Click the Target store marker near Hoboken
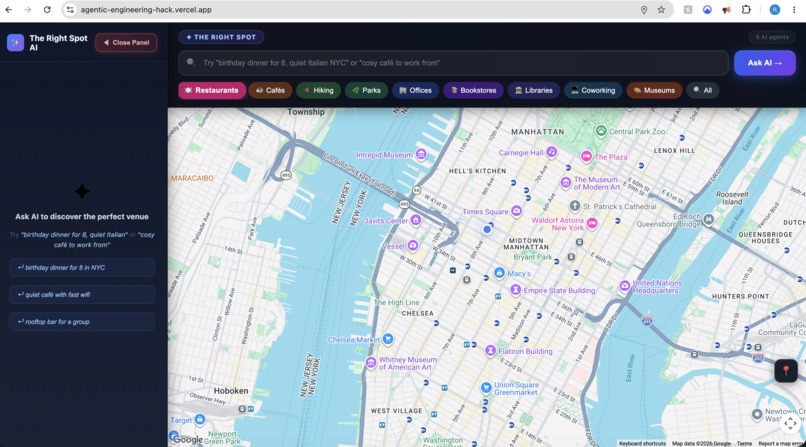 point(200,419)
